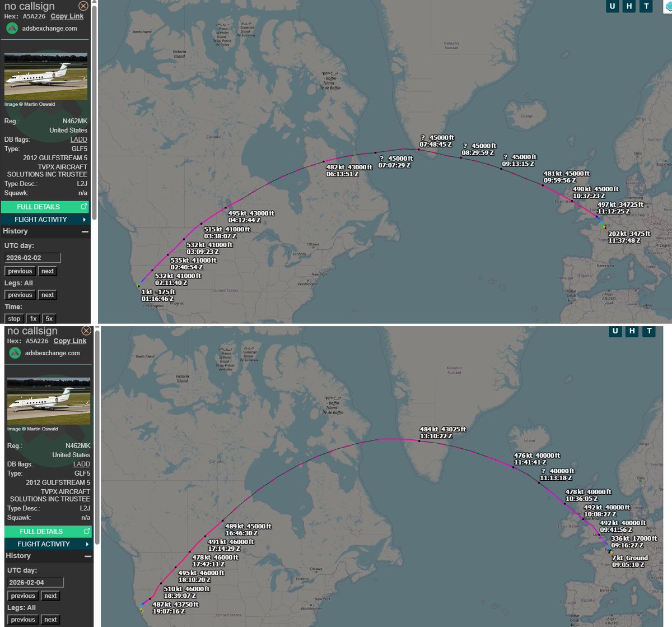Screen dimensions: 672x627
Task: Click track label '515 kt 41000 ft 03:38:07 Z'
Action: (227, 233)
